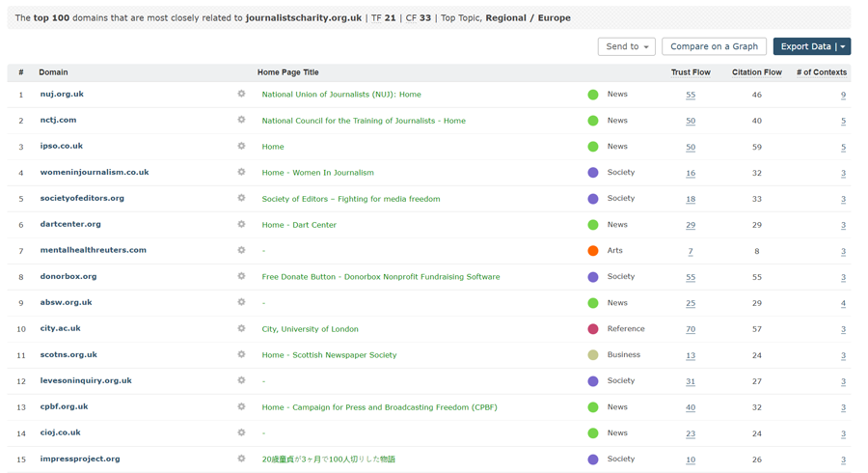Click the gear icon next to nuj.org.uk
This screenshot has height=473, width=868.
(x=241, y=95)
